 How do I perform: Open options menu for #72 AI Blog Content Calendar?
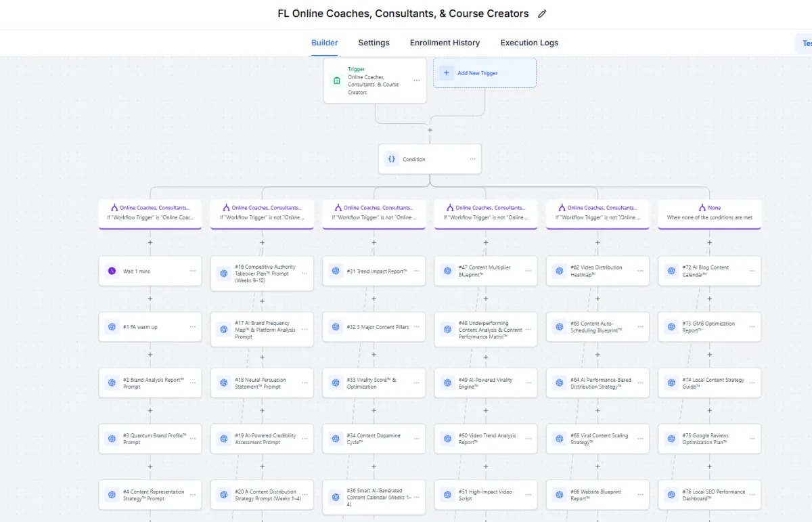point(752,271)
